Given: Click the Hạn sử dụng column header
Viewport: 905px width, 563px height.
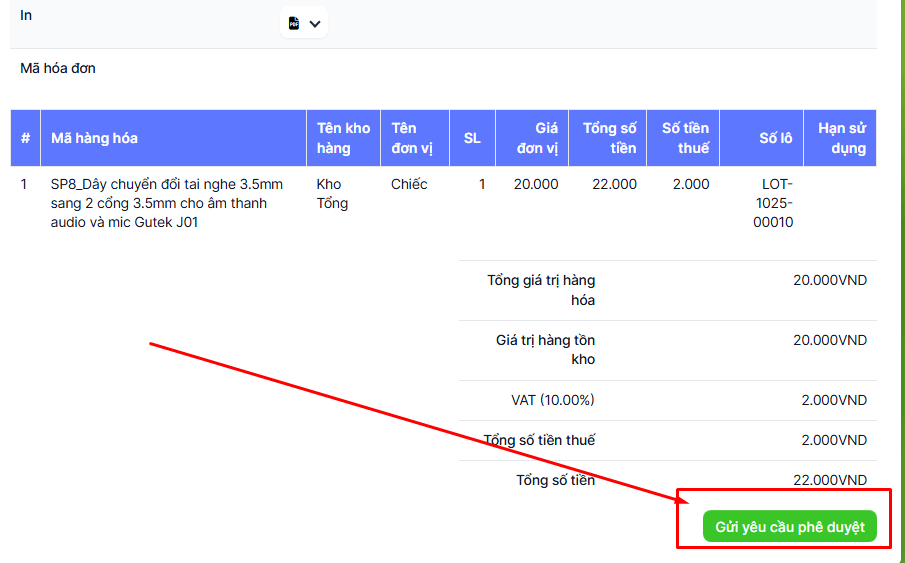Looking at the screenshot, I should [x=841, y=138].
